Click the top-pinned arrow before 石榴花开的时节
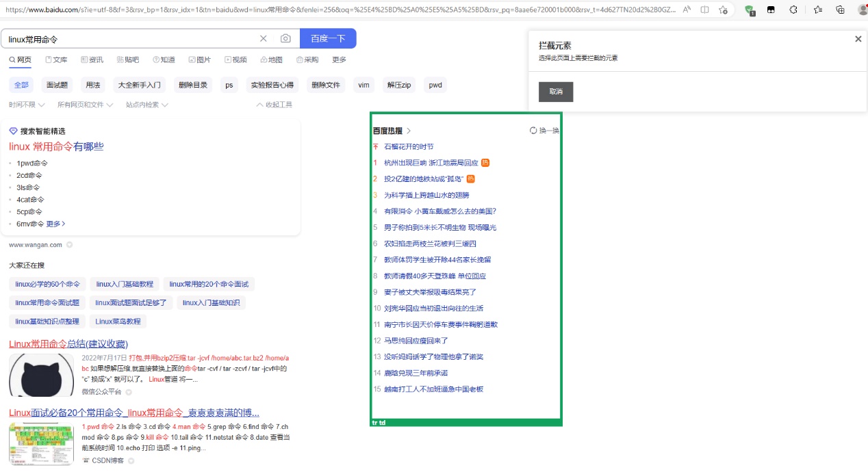 (x=375, y=146)
